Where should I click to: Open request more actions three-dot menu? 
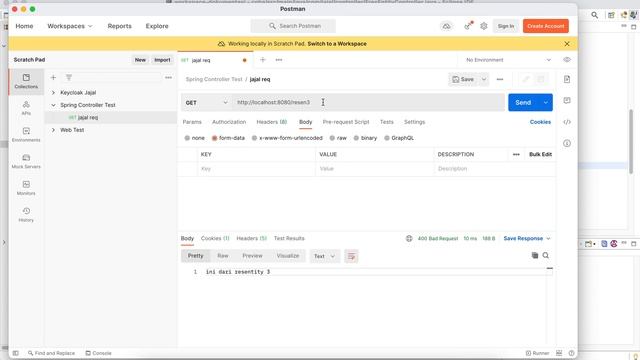click(x=500, y=79)
